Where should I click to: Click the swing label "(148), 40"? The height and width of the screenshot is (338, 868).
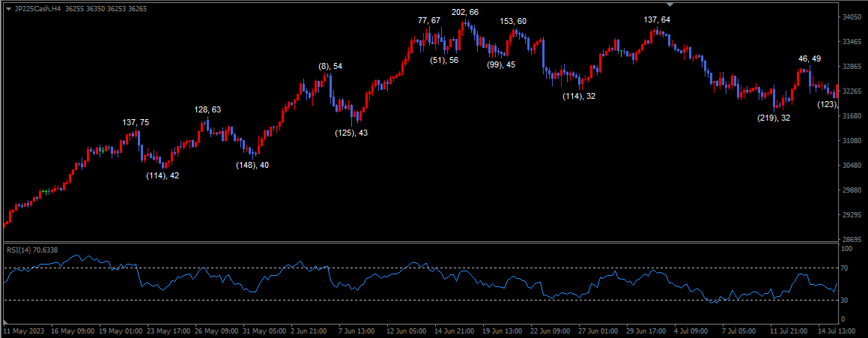pos(252,165)
